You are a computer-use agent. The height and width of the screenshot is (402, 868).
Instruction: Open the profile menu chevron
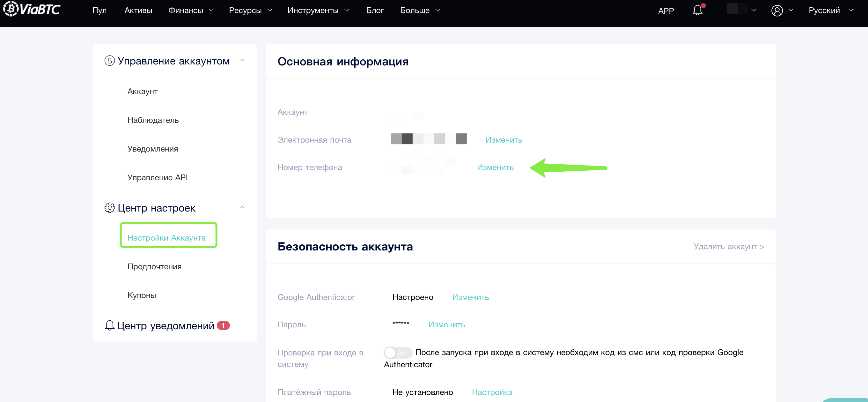[791, 10]
